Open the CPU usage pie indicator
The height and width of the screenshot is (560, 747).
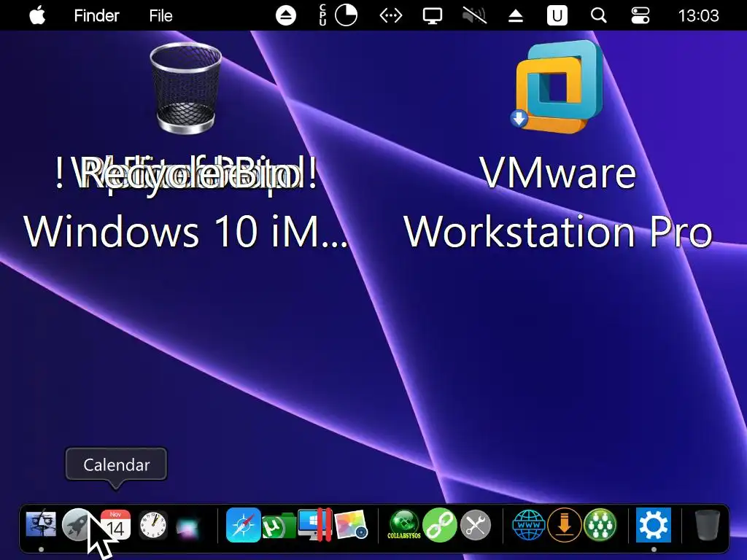coord(346,15)
